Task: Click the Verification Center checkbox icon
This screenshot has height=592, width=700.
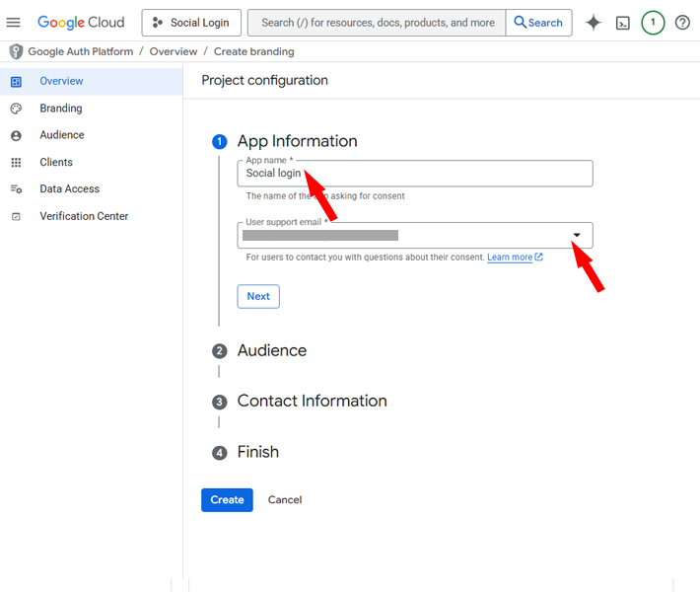Action: 16,217
